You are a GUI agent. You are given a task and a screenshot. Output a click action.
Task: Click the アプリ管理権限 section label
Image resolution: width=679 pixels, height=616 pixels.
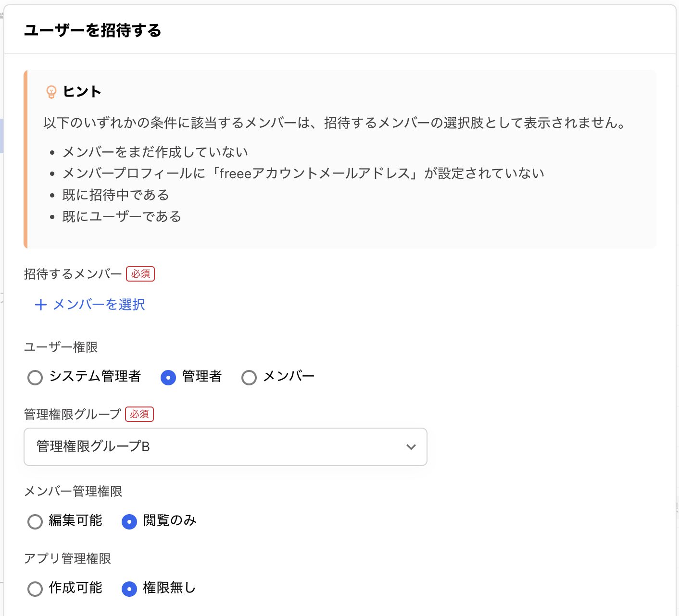pyautogui.click(x=68, y=558)
